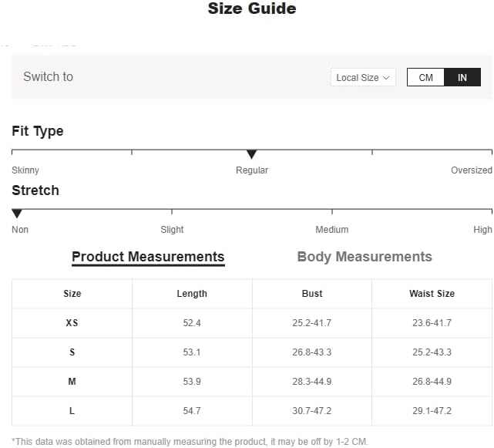The image size is (494, 448).
Task: Select the M size row
Action: pos(72,382)
